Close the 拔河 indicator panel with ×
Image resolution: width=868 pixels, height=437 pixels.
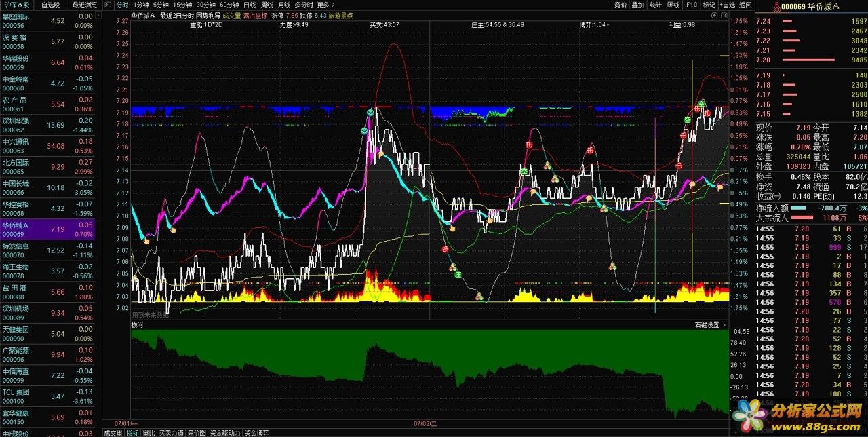(x=725, y=325)
